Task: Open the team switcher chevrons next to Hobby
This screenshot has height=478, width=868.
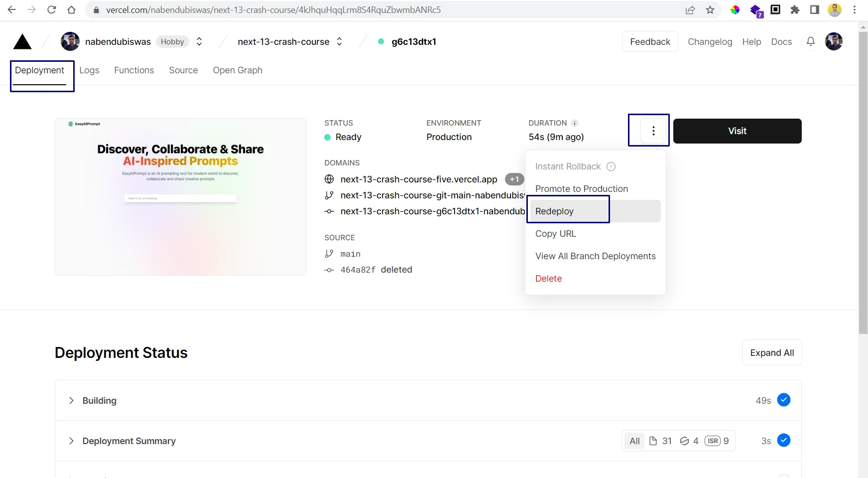Action: click(x=199, y=42)
